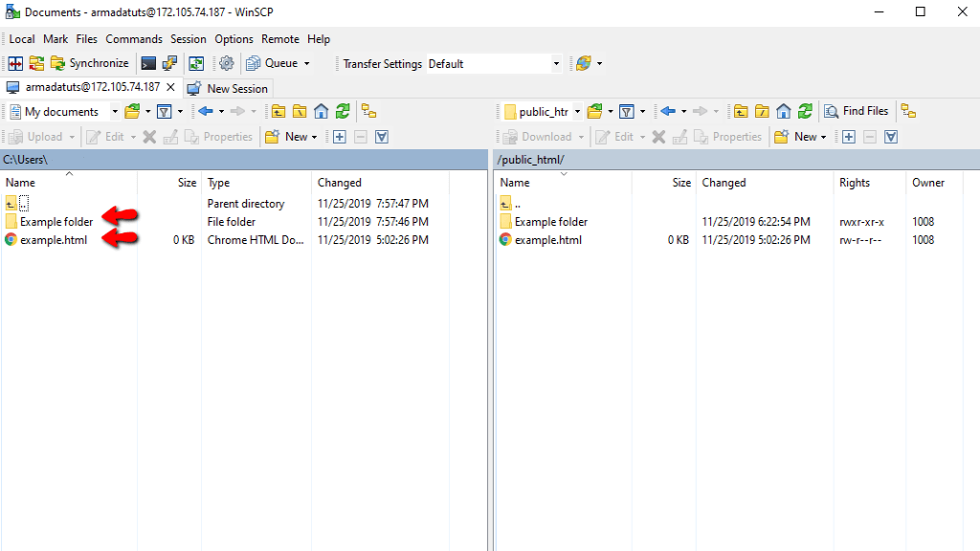Click the /public_html/ remote path bar
The width and height of the screenshot is (980, 551).
tap(736, 160)
